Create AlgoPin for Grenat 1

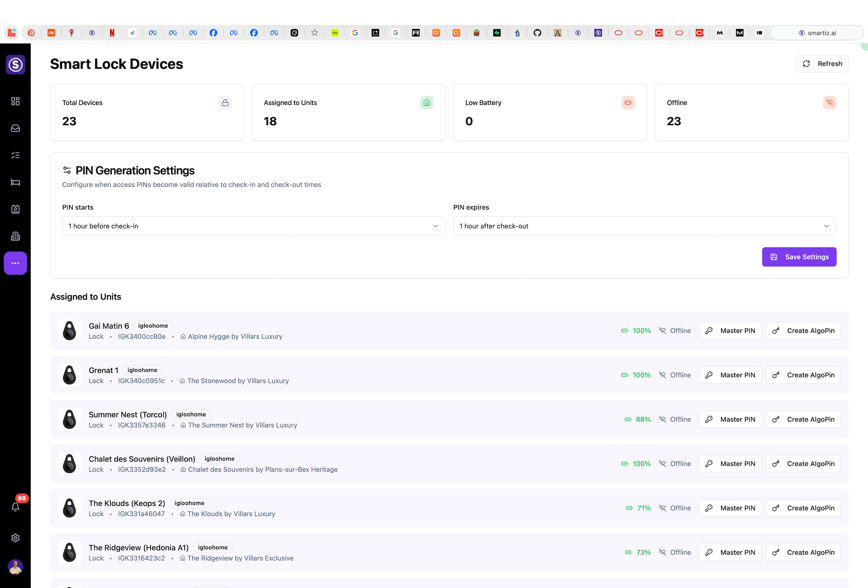click(x=803, y=375)
